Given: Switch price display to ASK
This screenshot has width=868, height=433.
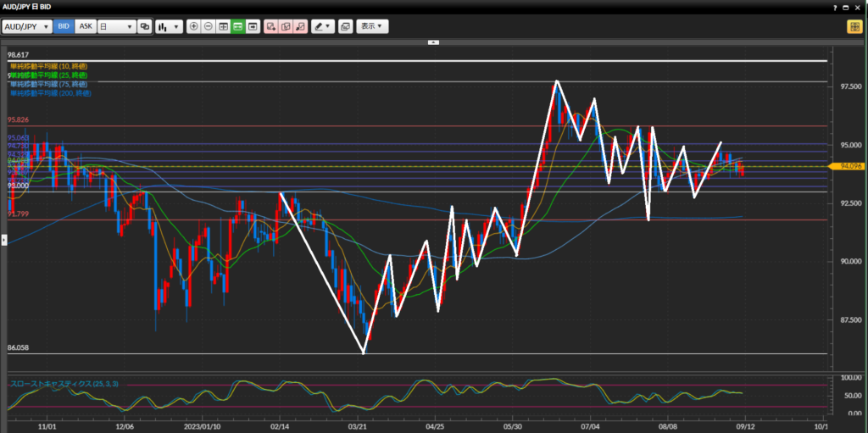Looking at the screenshot, I should click(x=86, y=26).
